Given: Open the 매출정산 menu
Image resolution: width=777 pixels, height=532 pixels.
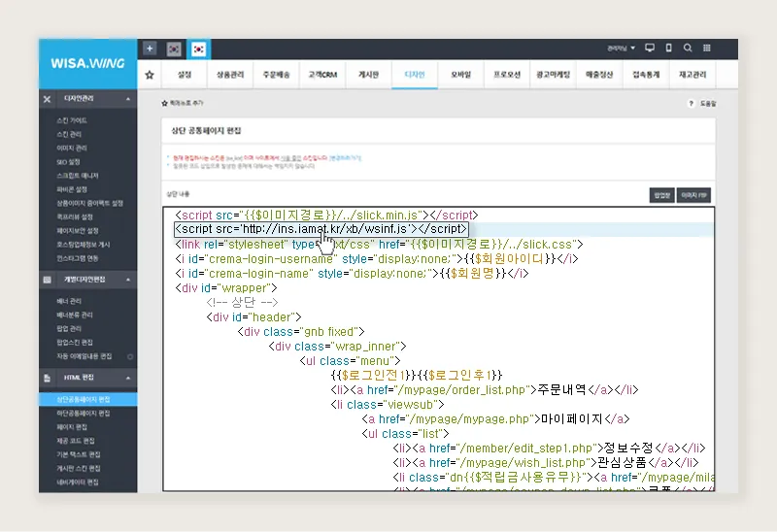Looking at the screenshot, I should coord(599,75).
